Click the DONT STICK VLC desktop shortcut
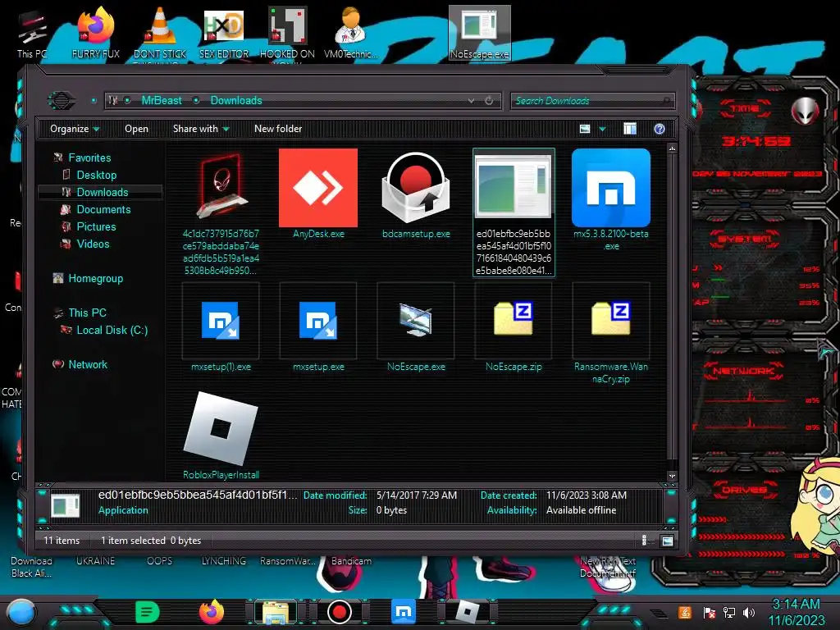The height and width of the screenshot is (630, 840). click(x=160, y=34)
